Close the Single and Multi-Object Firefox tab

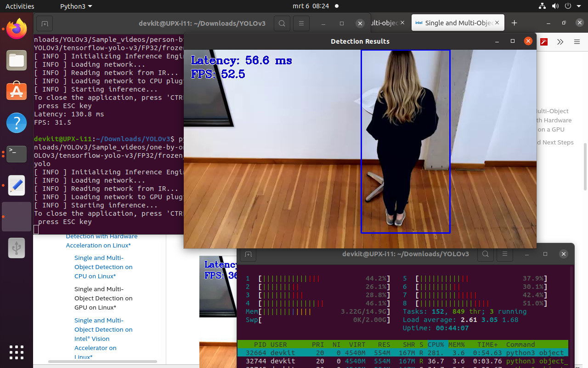tap(498, 23)
